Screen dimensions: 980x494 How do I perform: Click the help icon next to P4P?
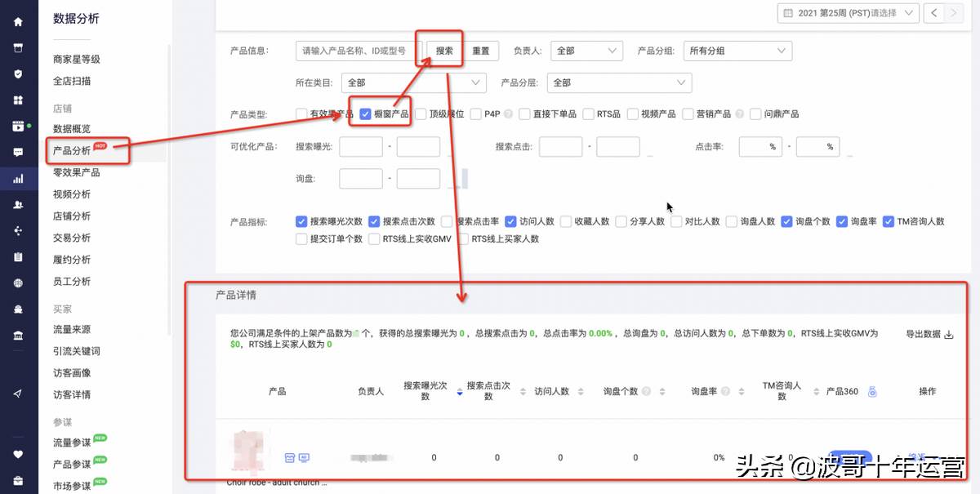508,114
